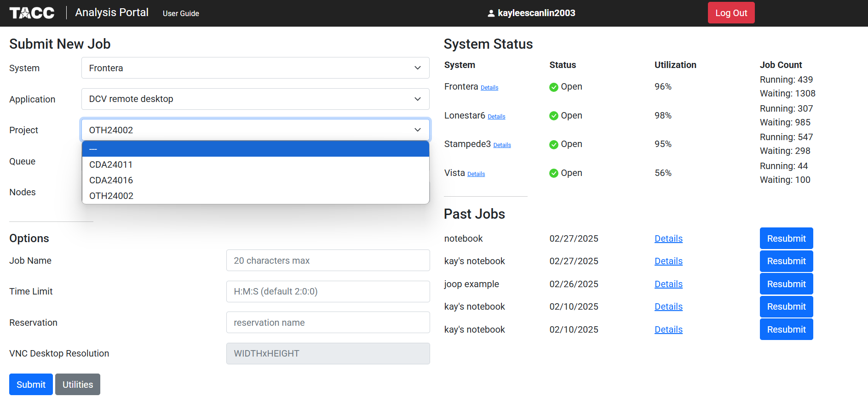Image resolution: width=868 pixels, height=408 pixels.
Task: Click the Frontera system name in System Status
Action: (x=461, y=86)
